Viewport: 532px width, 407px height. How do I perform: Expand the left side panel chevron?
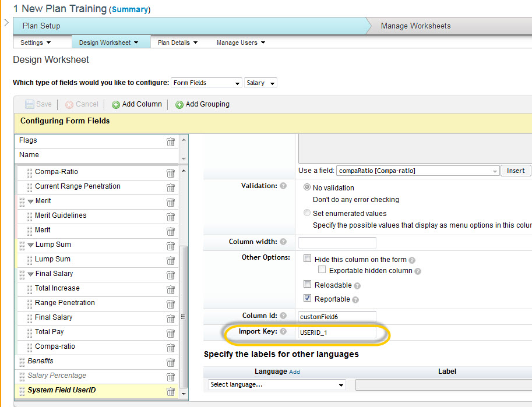point(6,22)
